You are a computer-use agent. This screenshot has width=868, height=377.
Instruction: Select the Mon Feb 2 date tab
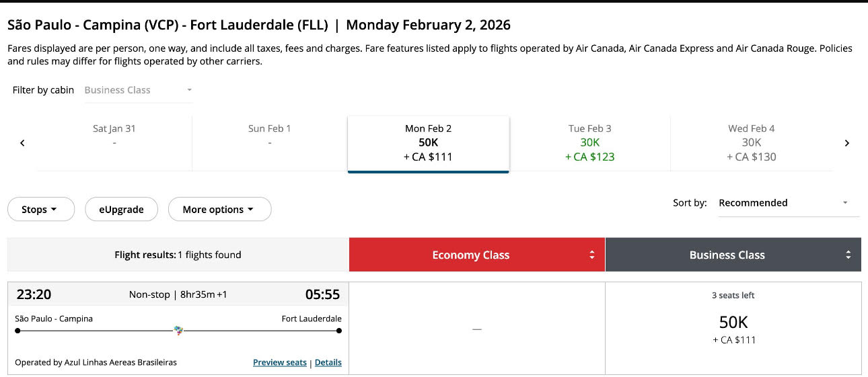(429, 142)
